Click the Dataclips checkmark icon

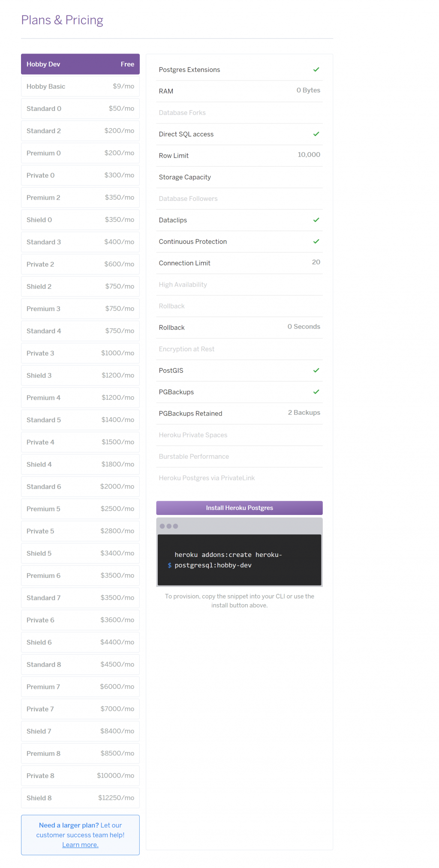pos(316,220)
